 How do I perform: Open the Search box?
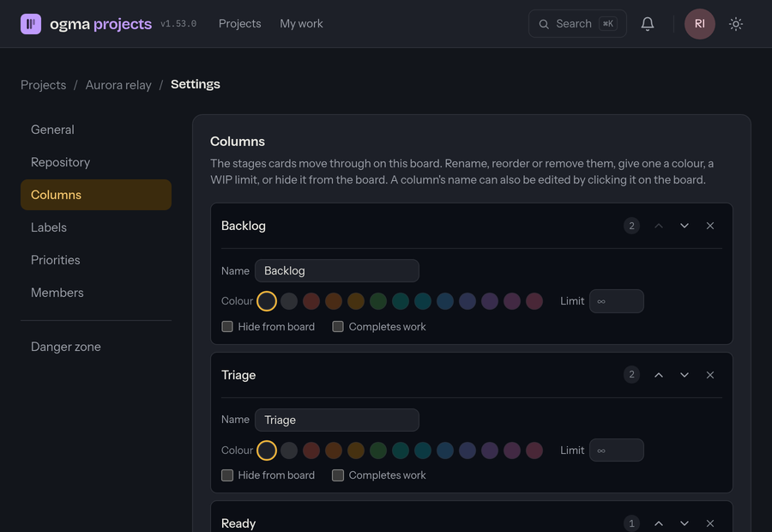(577, 24)
